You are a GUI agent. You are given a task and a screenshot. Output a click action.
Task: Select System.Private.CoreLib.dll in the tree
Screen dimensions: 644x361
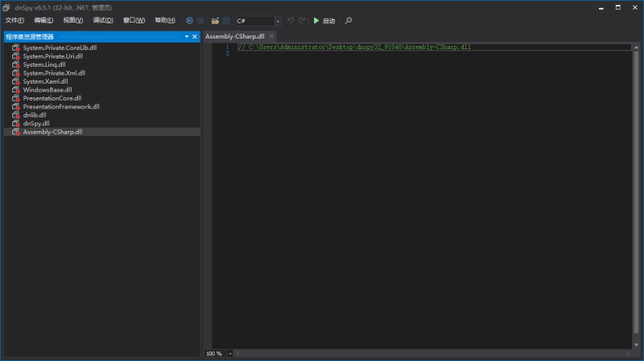coord(60,47)
